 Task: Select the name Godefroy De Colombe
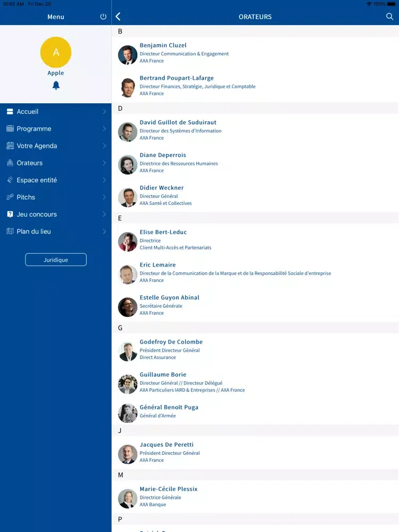(171, 342)
